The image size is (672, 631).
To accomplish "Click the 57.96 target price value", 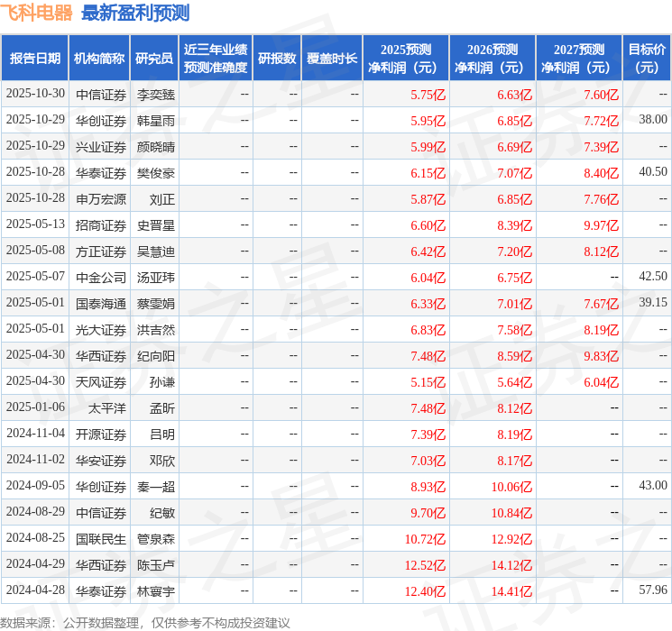I will click(652, 590).
